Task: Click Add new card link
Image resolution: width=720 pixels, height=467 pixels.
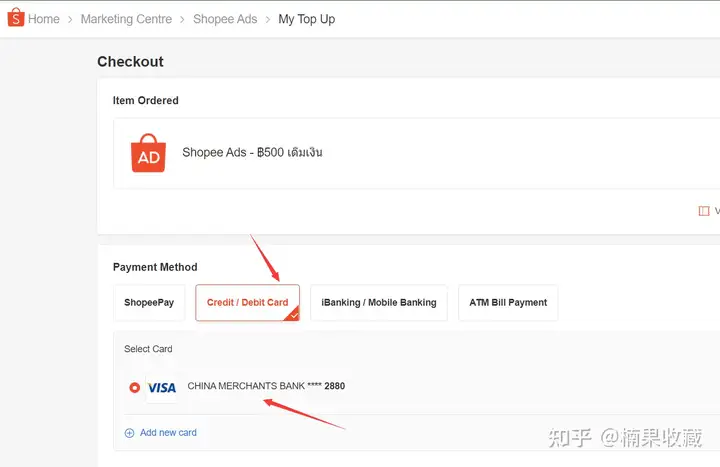Action: [168, 433]
